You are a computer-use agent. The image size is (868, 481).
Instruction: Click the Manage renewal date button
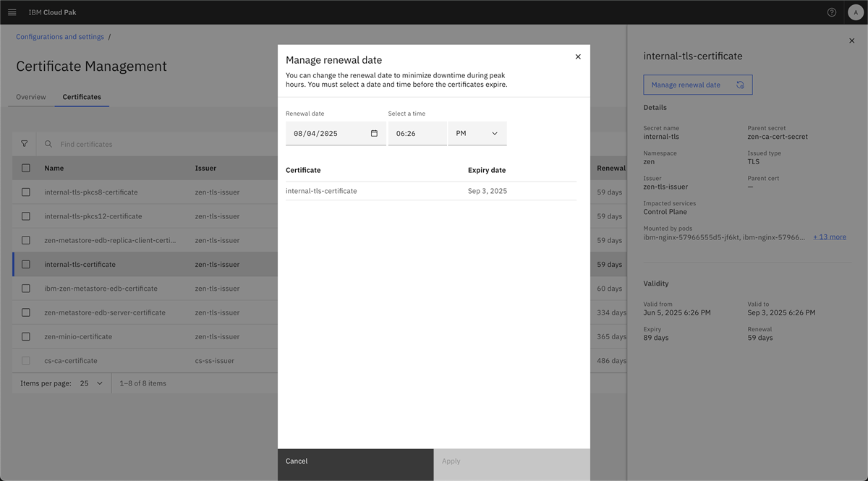(698, 85)
